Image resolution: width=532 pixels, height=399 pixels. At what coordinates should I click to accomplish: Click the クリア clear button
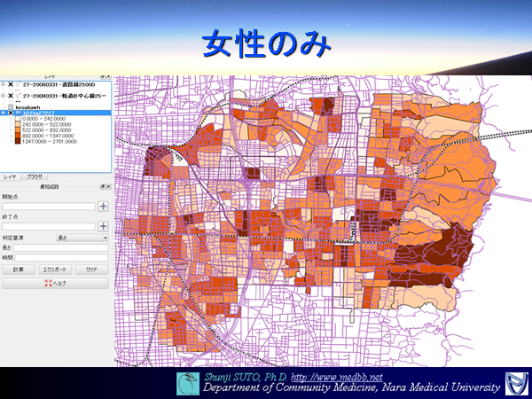point(91,270)
